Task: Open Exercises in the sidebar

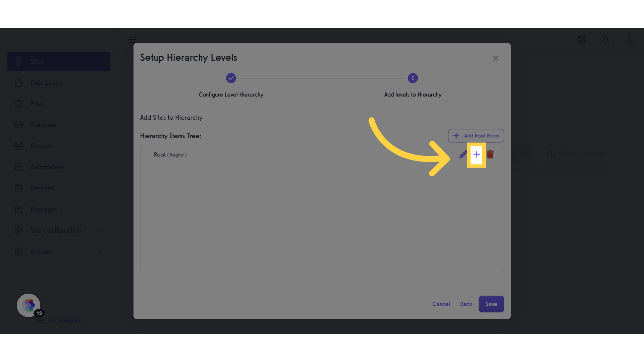Action: (x=58, y=125)
